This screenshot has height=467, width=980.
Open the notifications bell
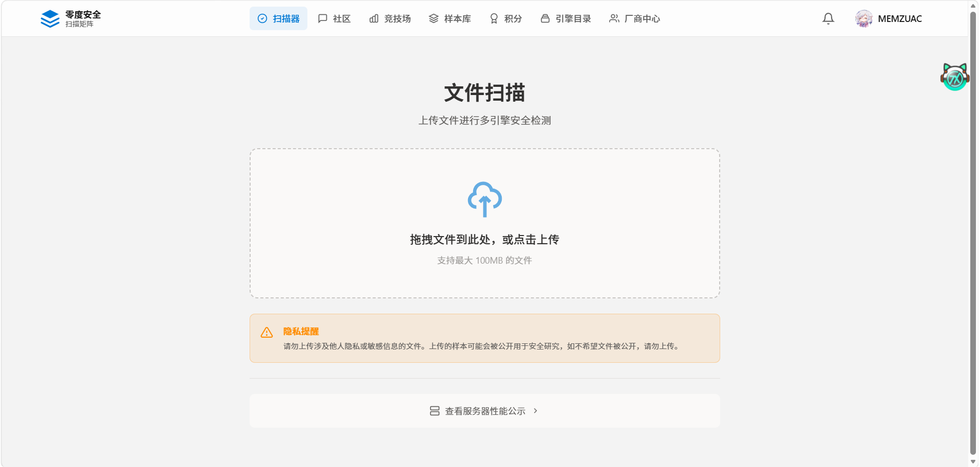(x=828, y=19)
